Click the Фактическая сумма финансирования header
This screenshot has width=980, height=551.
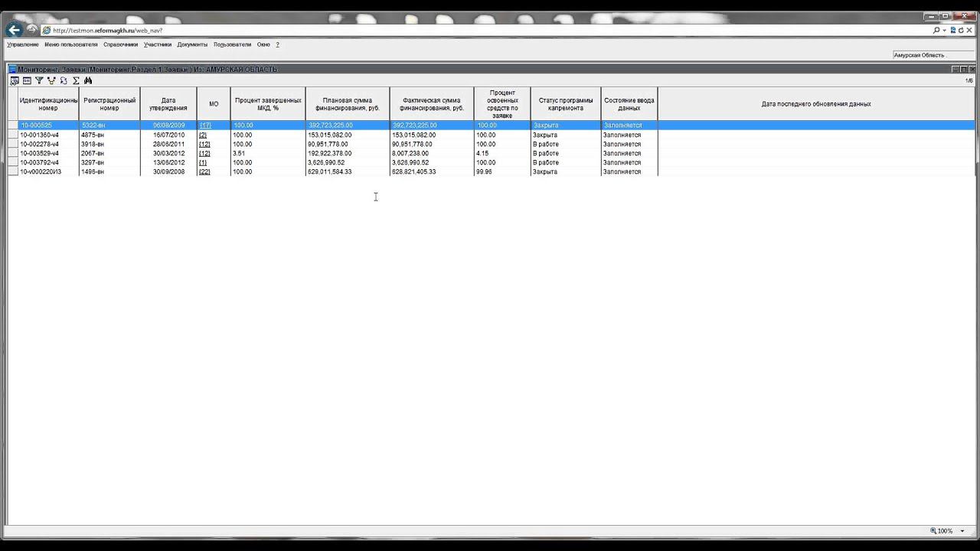432,104
